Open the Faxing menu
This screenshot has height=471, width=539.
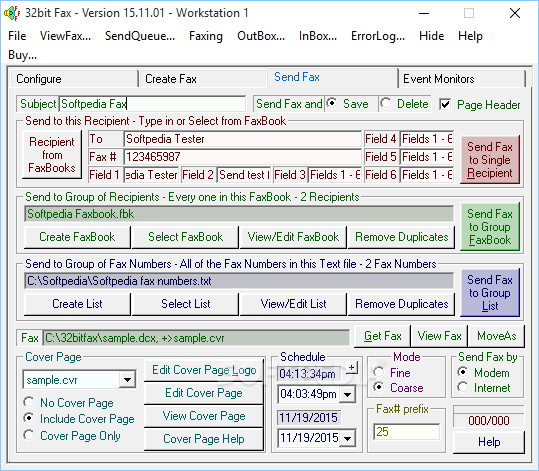click(x=206, y=36)
